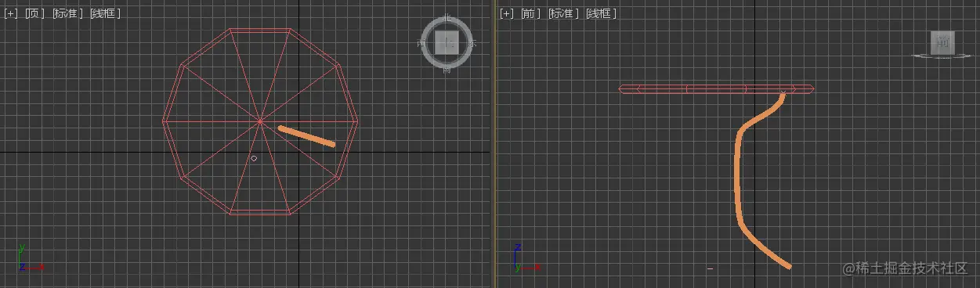Open the [+] menu in the Front (前) viewport
The height and width of the screenshot is (288, 980).
[x=507, y=13]
